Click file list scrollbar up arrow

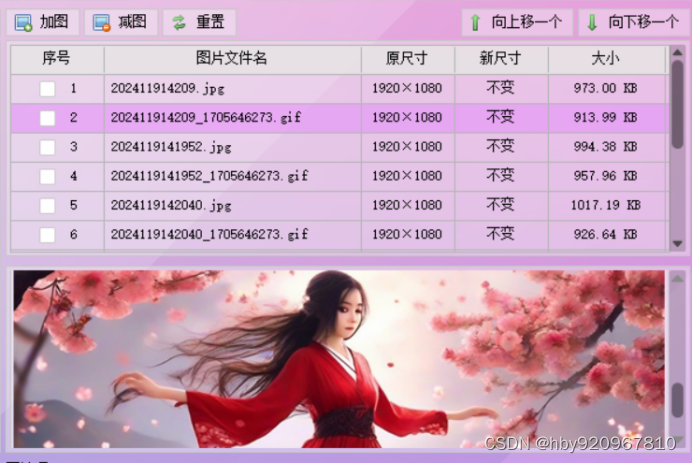[677, 53]
